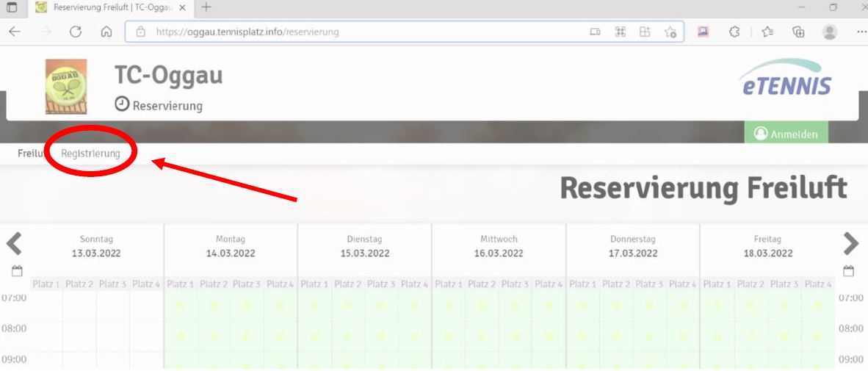The image size is (868, 371).
Task: Click the eTENNIS logo
Action: click(x=785, y=79)
